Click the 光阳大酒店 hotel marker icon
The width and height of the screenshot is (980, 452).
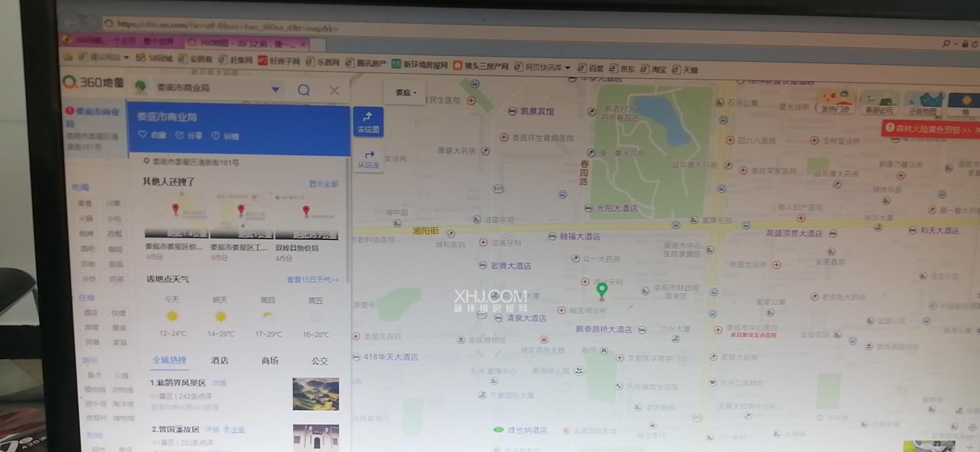[588, 208]
